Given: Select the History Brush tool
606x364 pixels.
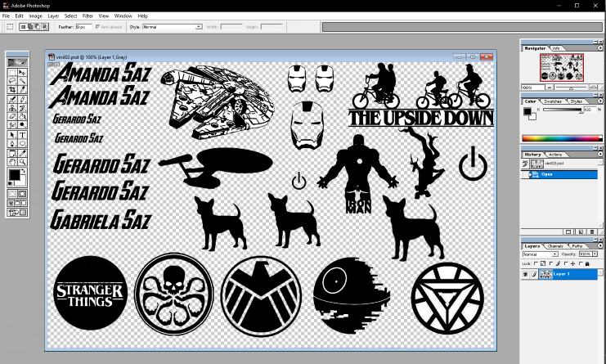Looking at the screenshot, I should [22, 108].
